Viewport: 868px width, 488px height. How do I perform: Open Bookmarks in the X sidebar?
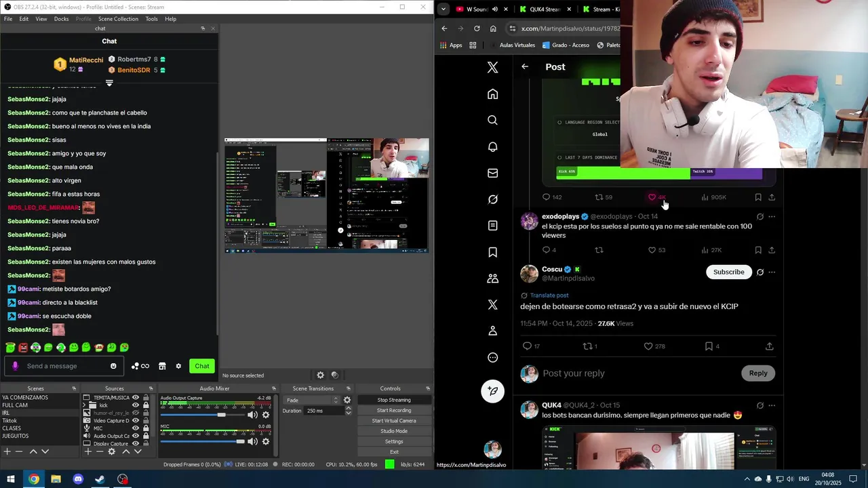pyautogui.click(x=493, y=252)
